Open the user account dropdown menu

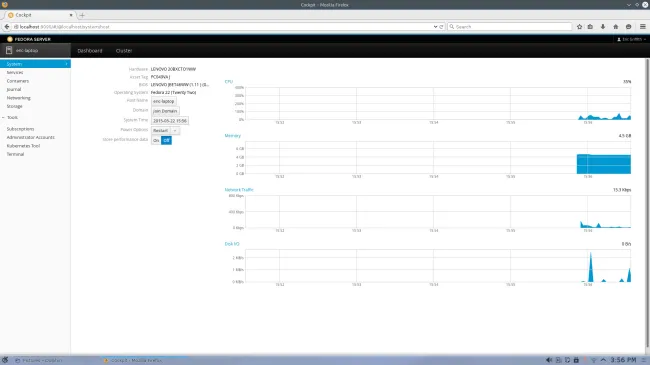pyautogui.click(x=631, y=39)
